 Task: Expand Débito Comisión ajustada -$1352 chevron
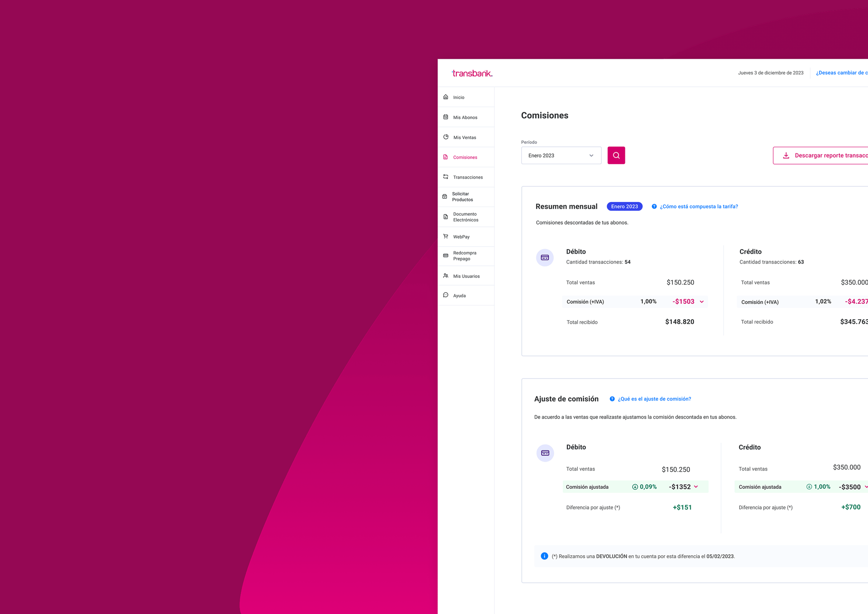click(696, 487)
